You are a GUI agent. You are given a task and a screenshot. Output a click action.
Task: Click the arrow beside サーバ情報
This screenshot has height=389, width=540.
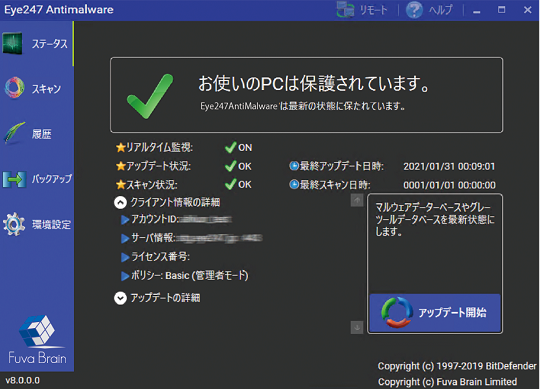(x=125, y=239)
